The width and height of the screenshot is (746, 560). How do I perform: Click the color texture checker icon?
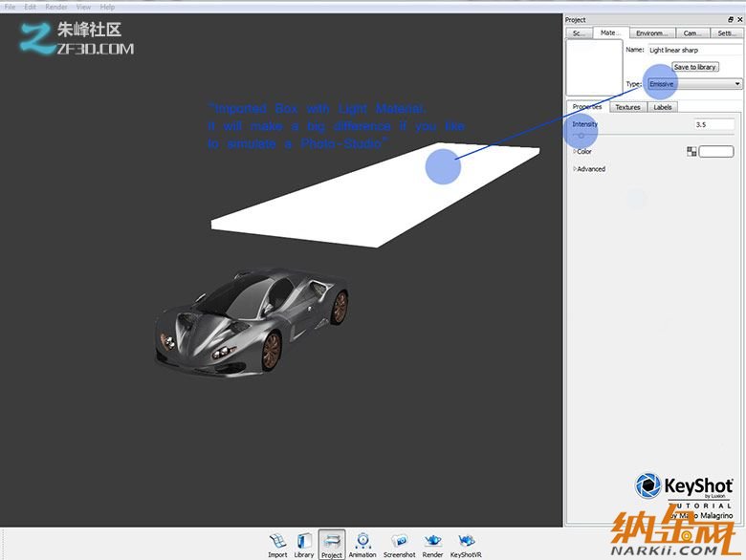pos(691,151)
